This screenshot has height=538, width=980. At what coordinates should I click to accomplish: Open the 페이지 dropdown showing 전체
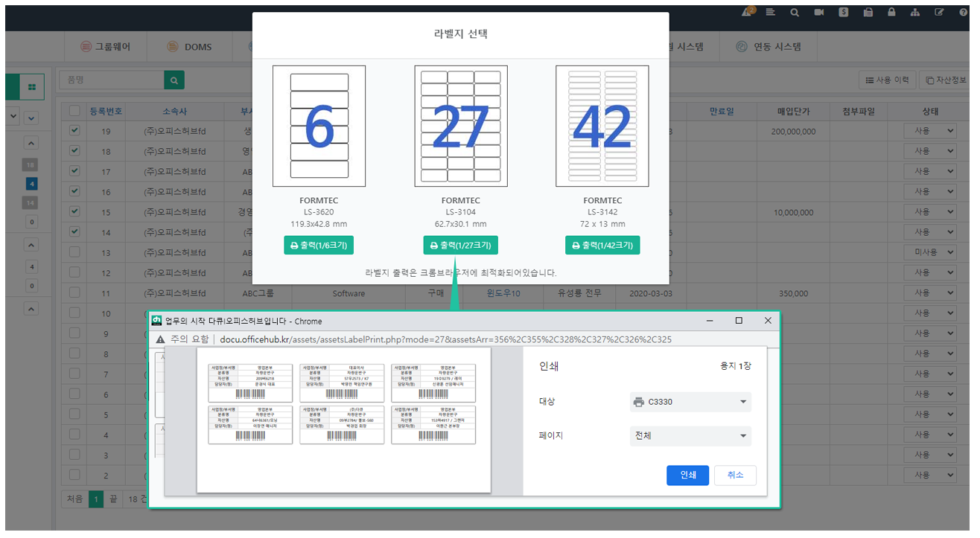pyautogui.click(x=690, y=436)
